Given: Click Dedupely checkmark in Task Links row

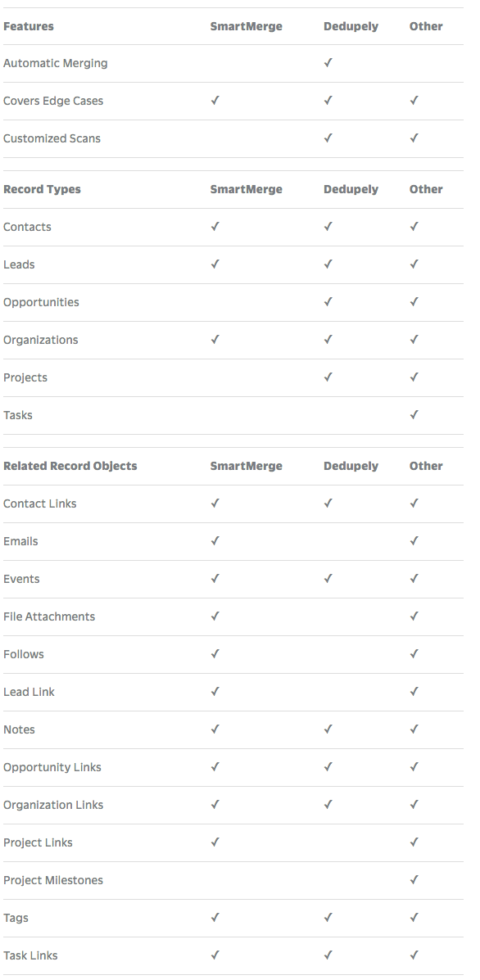Looking at the screenshot, I should 328,955.
